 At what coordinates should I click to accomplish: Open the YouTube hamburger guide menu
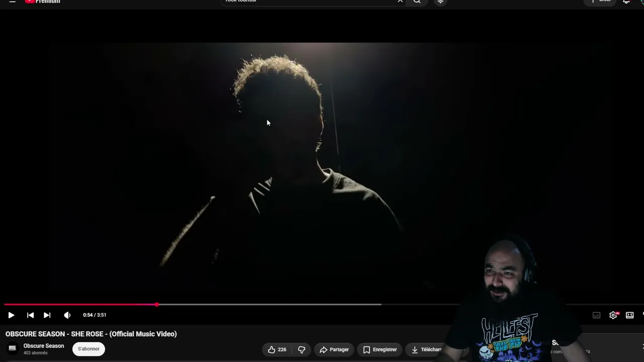pos(12,2)
